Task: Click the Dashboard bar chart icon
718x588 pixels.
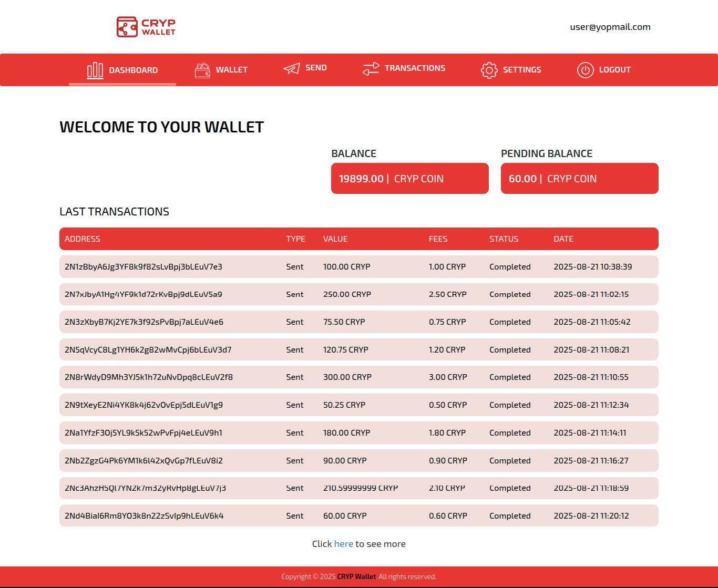Action: tap(95, 70)
